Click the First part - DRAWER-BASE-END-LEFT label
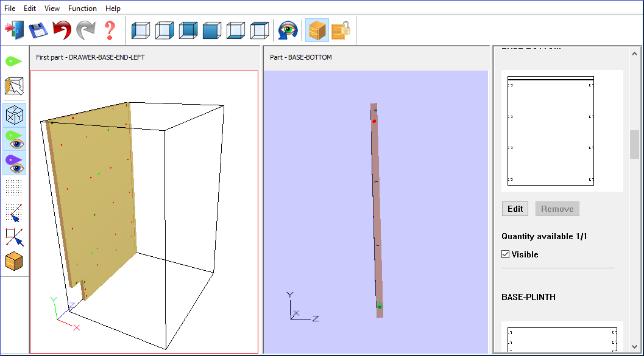The image size is (644, 356). [x=90, y=57]
